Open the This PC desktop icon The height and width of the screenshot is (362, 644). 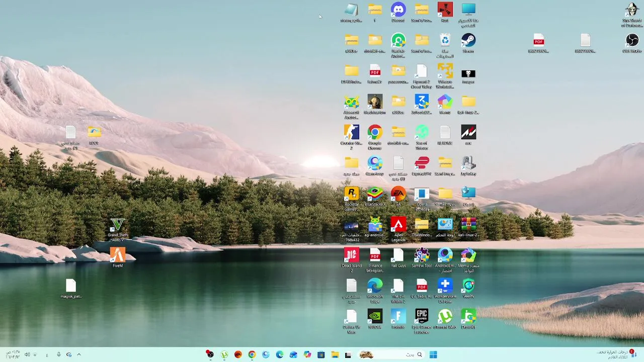coord(468,15)
